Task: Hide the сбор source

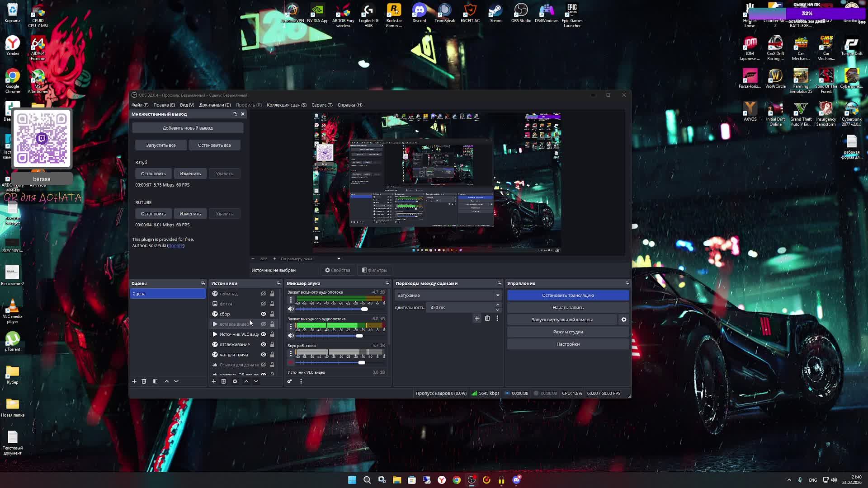Action: pos(263,314)
